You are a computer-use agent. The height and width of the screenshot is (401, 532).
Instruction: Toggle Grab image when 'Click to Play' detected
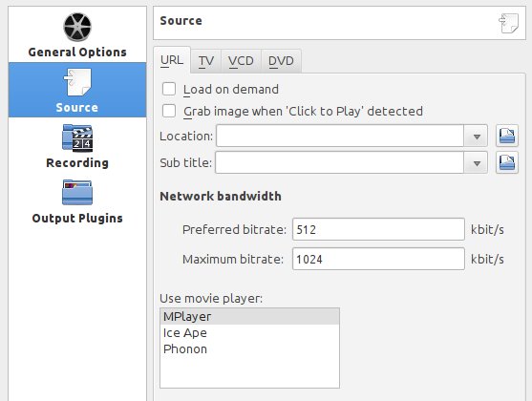pos(169,111)
